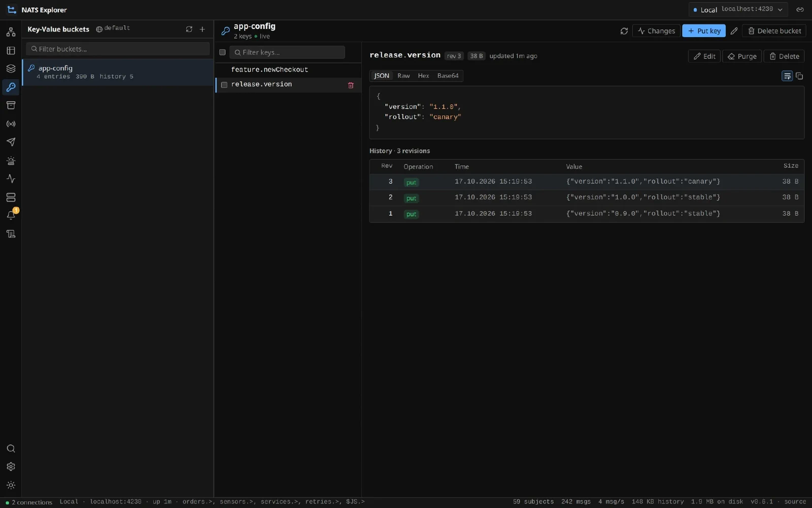Switch to the Hex view tab
Screen dimensions: 812x508
424,76
